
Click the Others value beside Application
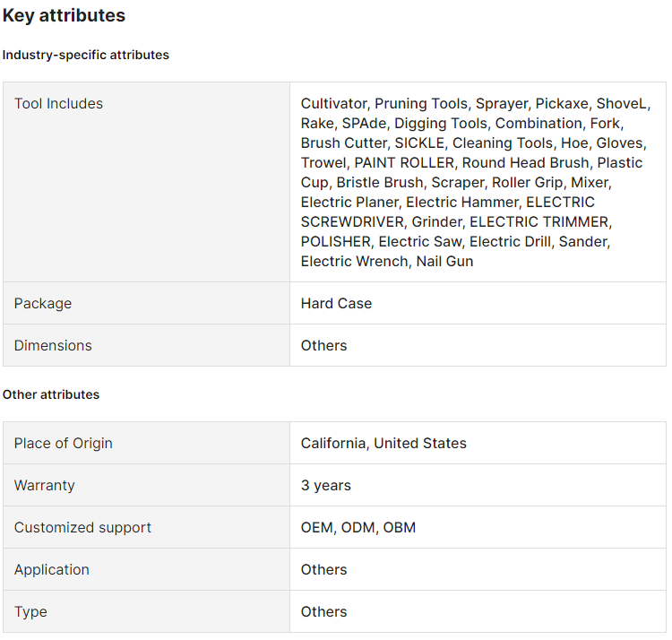[x=323, y=569]
